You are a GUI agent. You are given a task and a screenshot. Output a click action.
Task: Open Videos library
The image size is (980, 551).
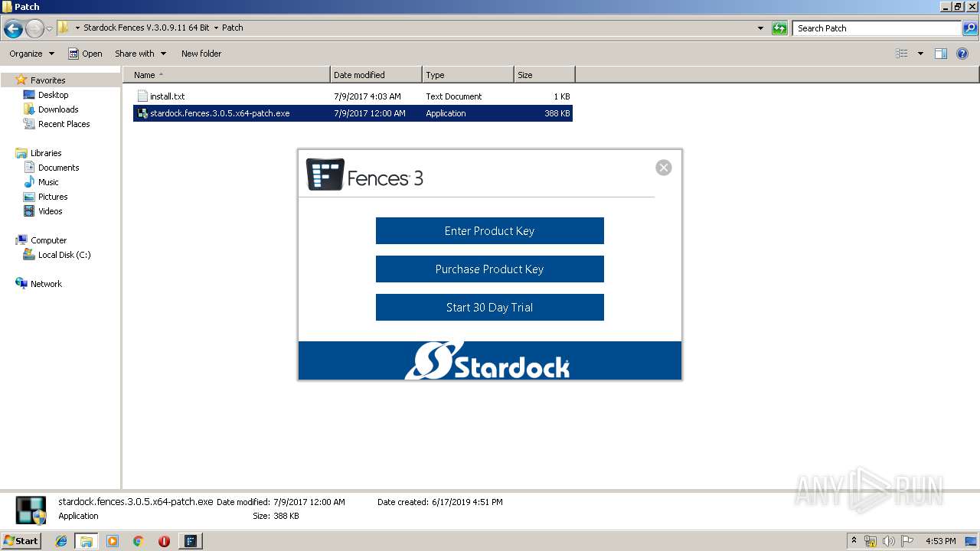coord(51,211)
